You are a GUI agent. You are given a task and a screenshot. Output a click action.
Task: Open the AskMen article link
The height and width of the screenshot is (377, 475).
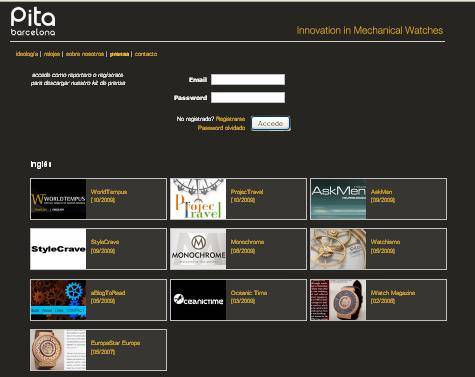click(x=381, y=192)
